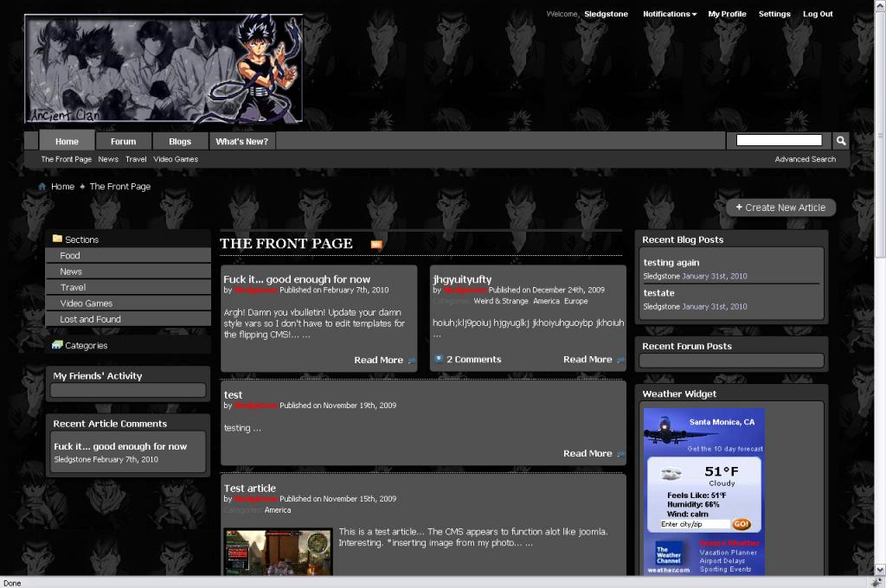Open the Ancient Clan banner logo
Viewport: 886px width, 588px height.
coord(164,68)
